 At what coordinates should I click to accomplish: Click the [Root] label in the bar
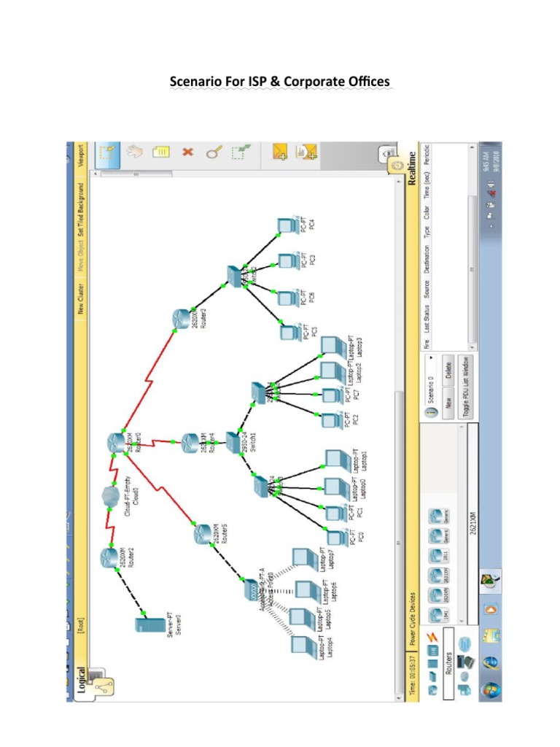(x=81, y=625)
